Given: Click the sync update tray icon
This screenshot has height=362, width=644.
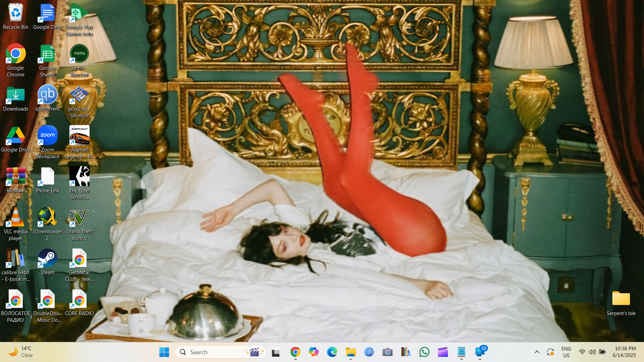Looking at the screenshot, I should tap(550, 352).
